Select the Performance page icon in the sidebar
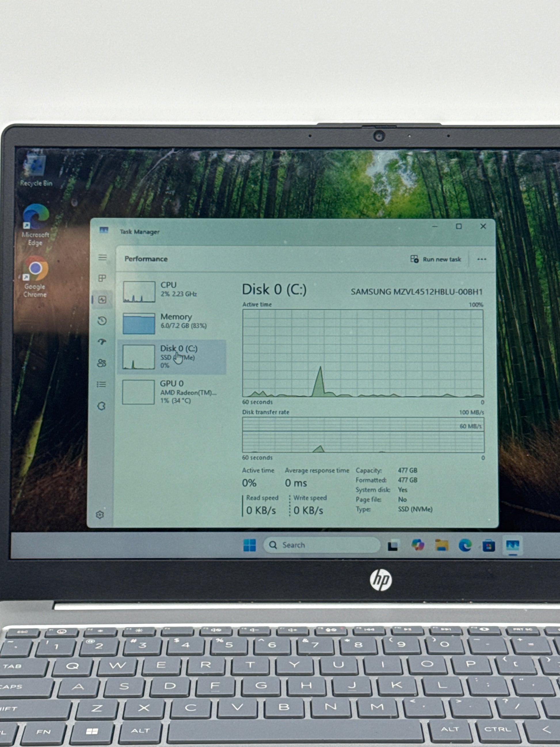Image resolution: width=560 pixels, height=747 pixels. click(x=102, y=300)
